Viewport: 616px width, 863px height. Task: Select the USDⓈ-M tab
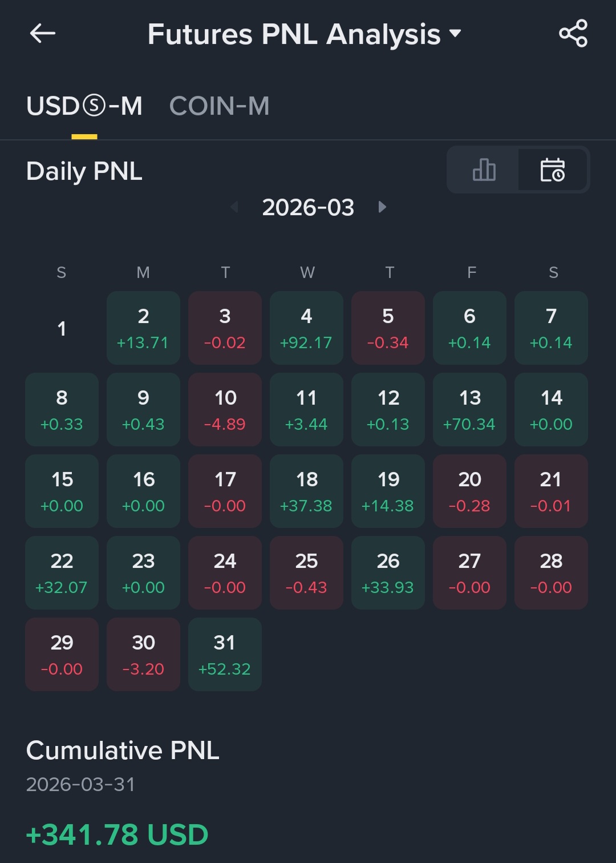(x=84, y=106)
